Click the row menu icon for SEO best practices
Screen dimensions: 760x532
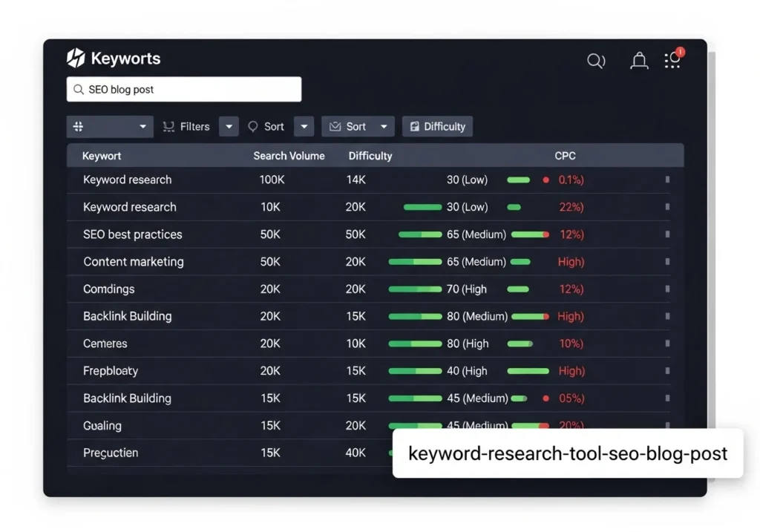click(x=667, y=234)
